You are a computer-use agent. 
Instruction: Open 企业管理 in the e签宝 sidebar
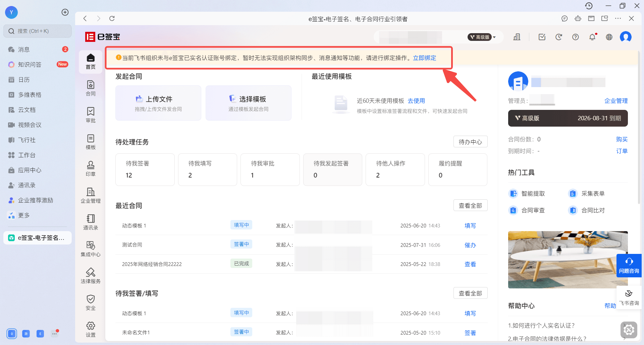tap(91, 195)
